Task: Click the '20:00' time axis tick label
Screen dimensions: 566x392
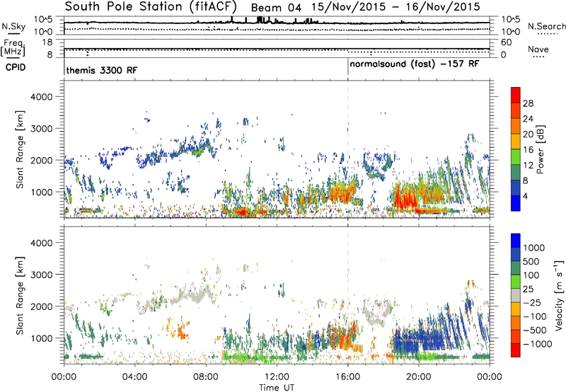Action: tap(419, 377)
